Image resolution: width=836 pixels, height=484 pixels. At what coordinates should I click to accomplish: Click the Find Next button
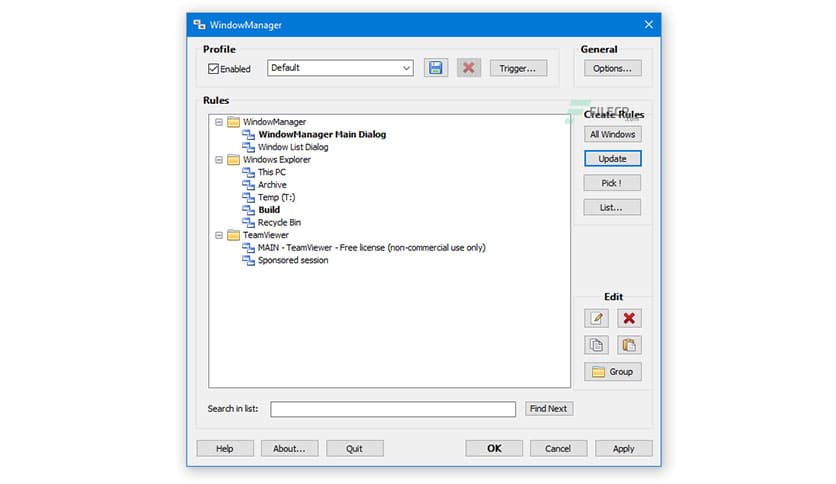549,408
